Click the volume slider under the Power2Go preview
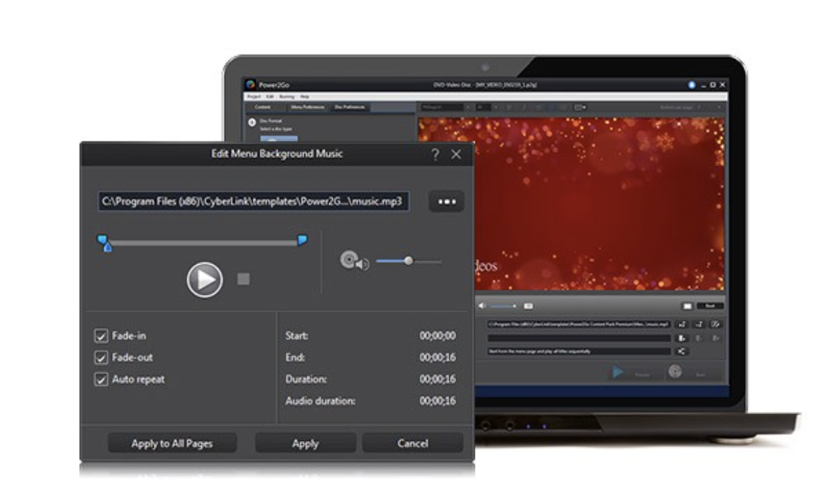This screenshot has height=504, width=833. (x=504, y=306)
